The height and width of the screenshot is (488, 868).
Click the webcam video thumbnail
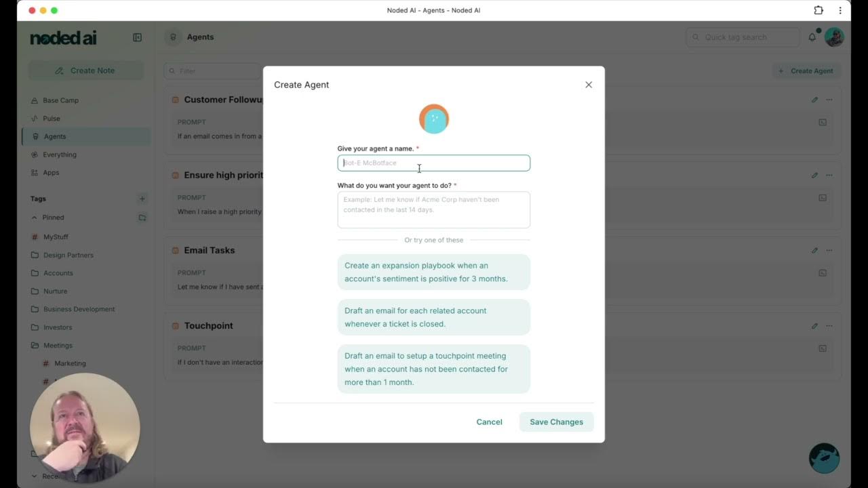point(85,428)
